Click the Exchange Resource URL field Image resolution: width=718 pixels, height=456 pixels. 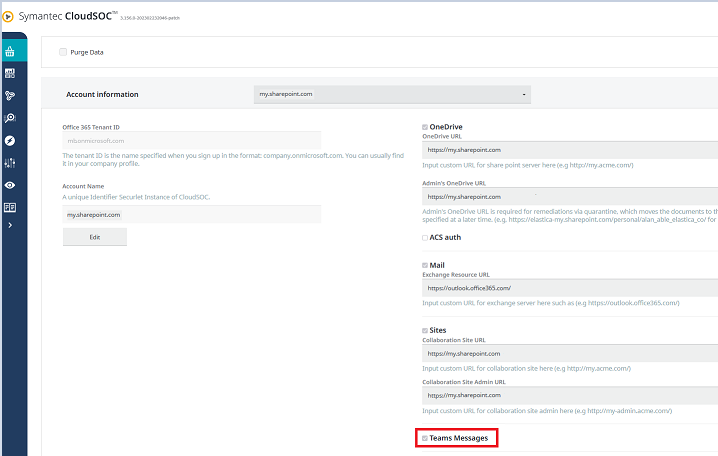click(x=570, y=288)
